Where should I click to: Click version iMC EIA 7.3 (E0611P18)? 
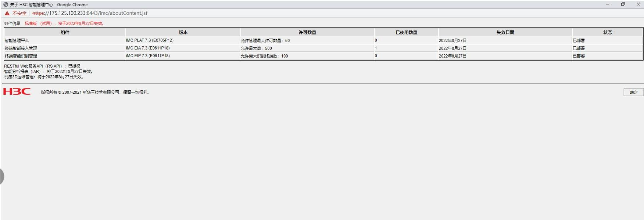click(x=148, y=48)
